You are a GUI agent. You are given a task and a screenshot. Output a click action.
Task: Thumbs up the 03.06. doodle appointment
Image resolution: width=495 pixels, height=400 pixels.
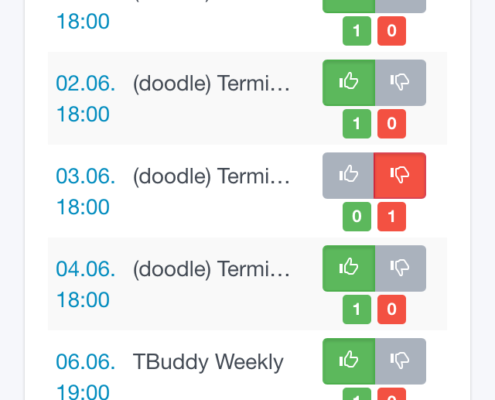348,176
